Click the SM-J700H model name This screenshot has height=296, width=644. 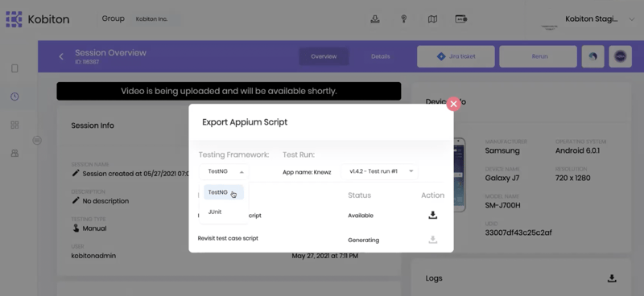502,205
